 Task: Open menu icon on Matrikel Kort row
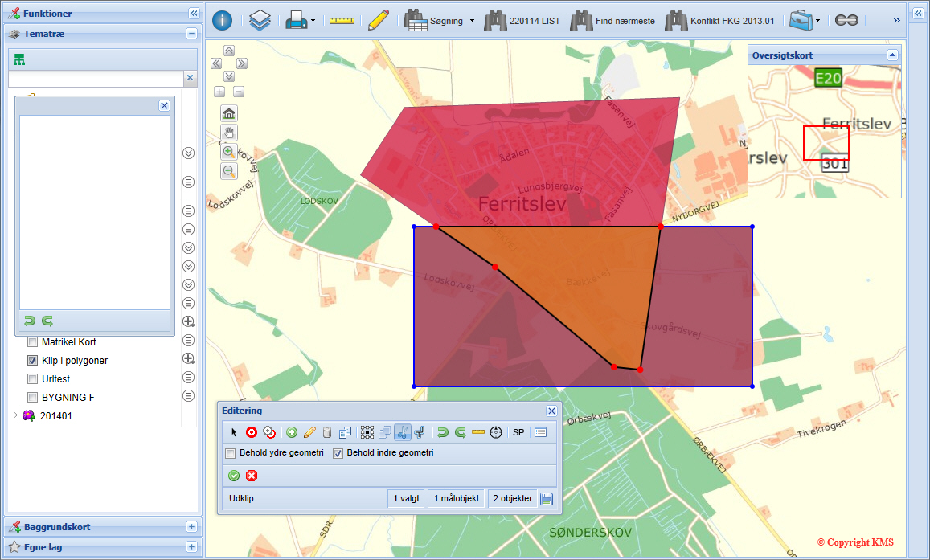[x=189, y=340]
